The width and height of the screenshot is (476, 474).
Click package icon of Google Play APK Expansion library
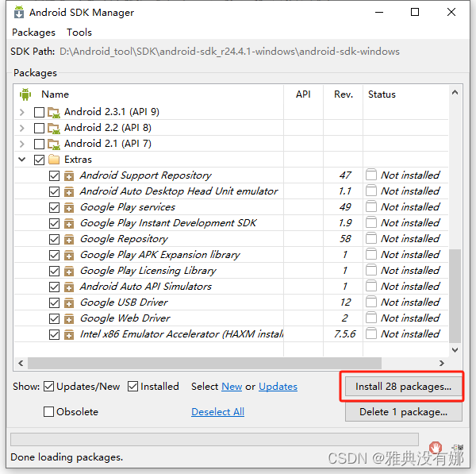69,255
